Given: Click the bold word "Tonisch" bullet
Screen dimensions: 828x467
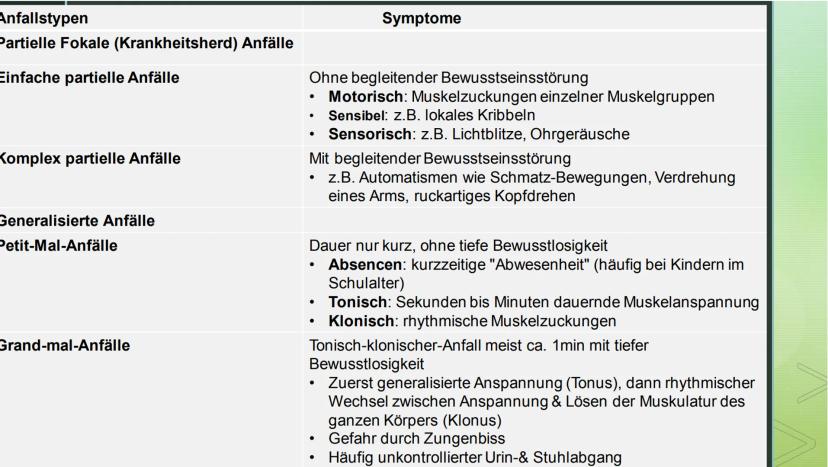Looking at the screenshot, I should point(357,301).
